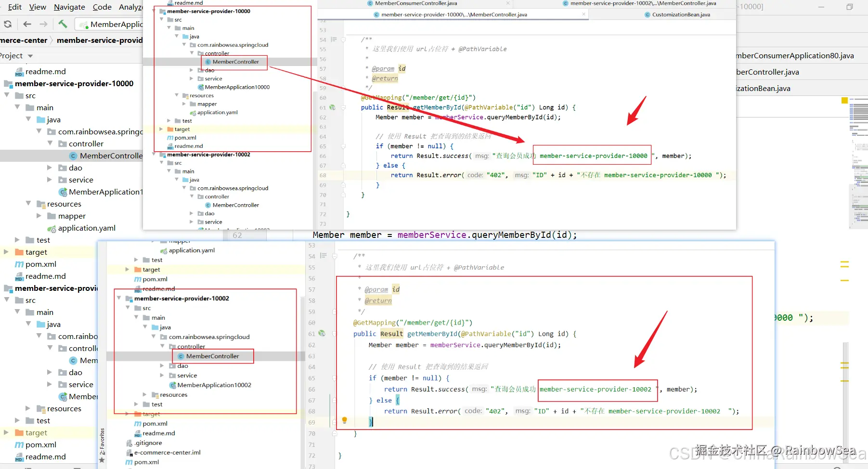Screen dimensions: 868x469
Task: Expand the resources folder under MemberApplication10002
Action: click(x=144, y=394)
